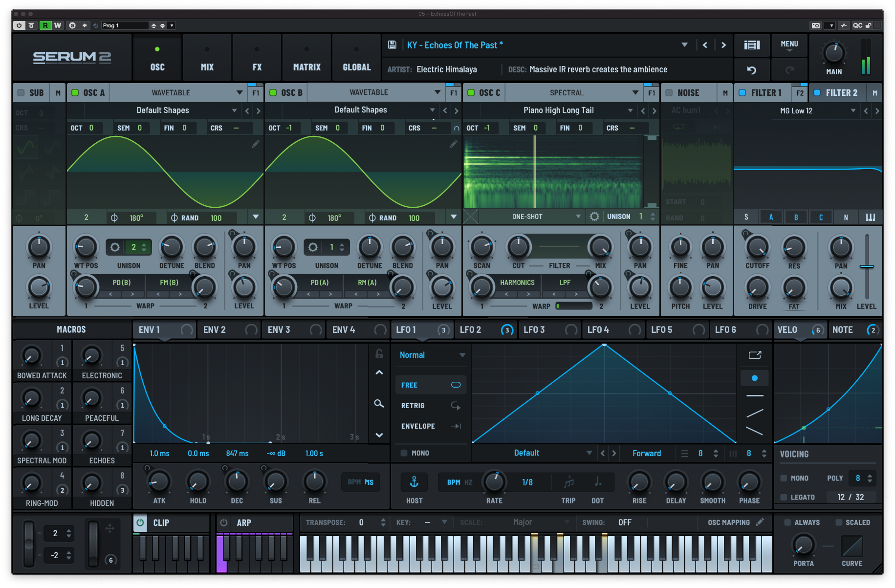The width and height of the screenshot is (895, 588).
Task: Open the Default Shapes wavetable dropdown on OSC A
Action: [x=234, y=110]
